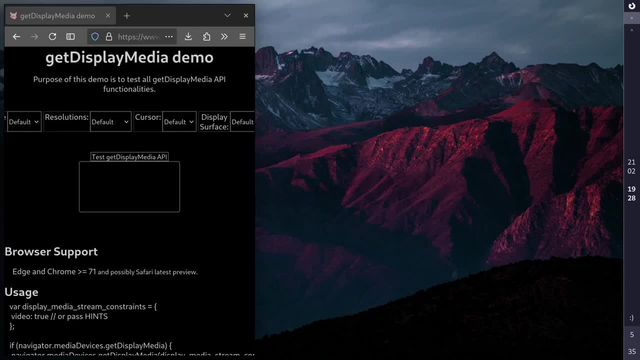Close the getDisplayMedia demo tab

point(108,16)
